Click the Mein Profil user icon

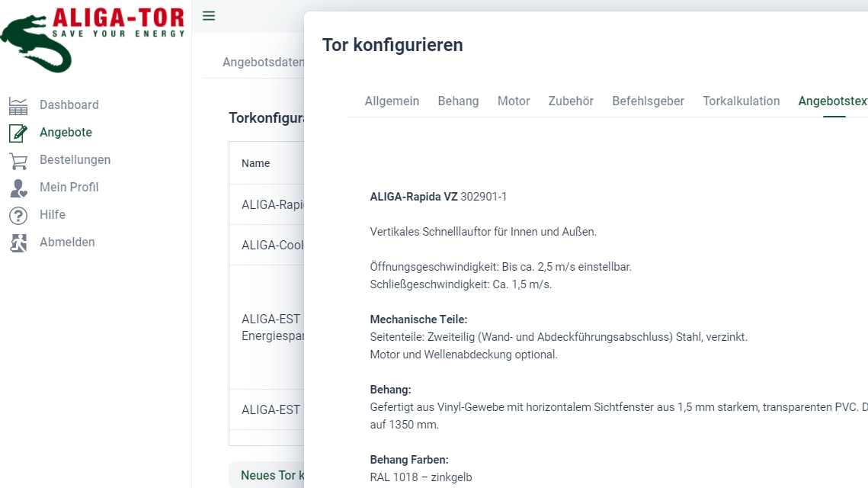tap(18, 188)
